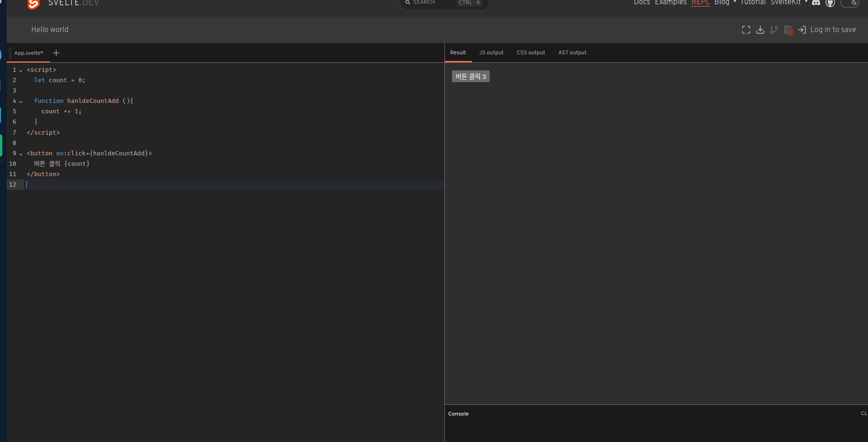Click the search magnifier icon

[408, 2]
